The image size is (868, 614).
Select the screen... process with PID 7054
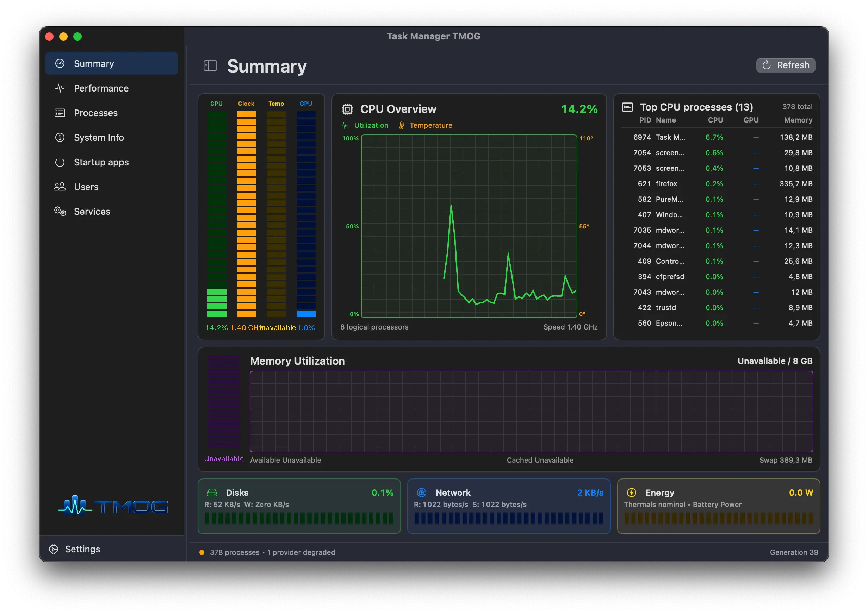click(717, 153)
